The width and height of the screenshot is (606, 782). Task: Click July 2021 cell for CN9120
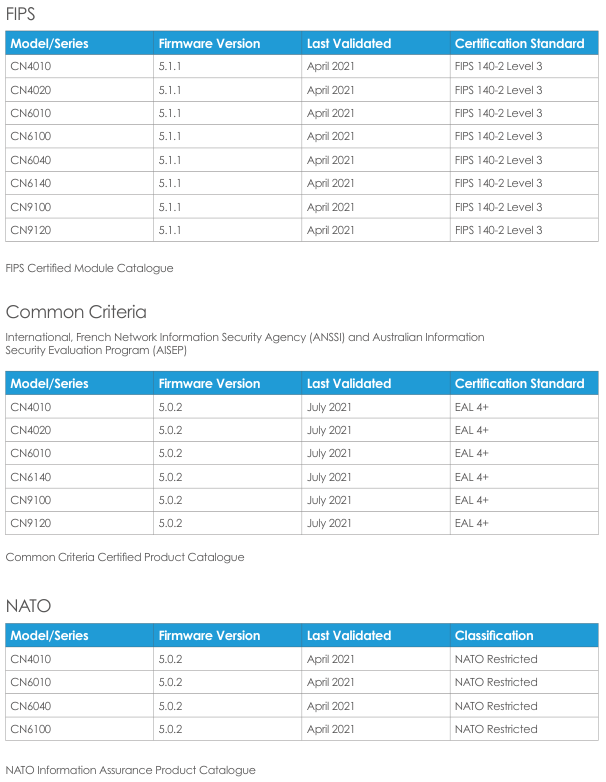[376, 523]
